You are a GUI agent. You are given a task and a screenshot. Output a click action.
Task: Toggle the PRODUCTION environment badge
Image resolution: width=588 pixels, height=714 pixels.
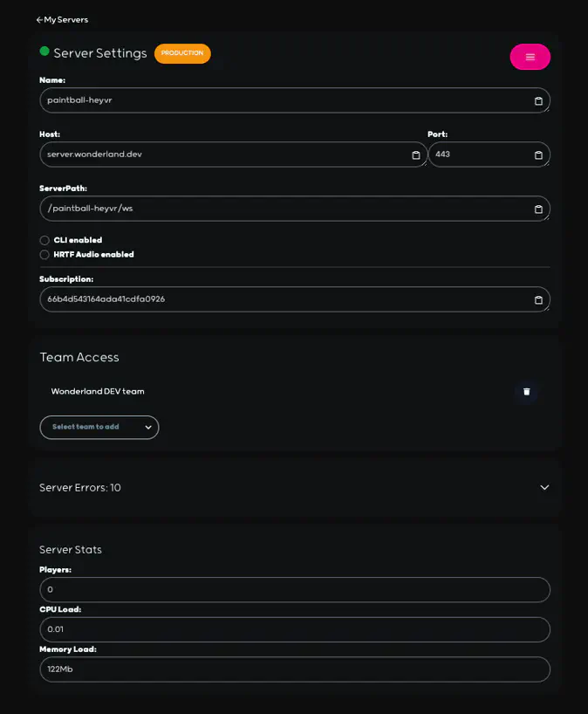point(182,53)
